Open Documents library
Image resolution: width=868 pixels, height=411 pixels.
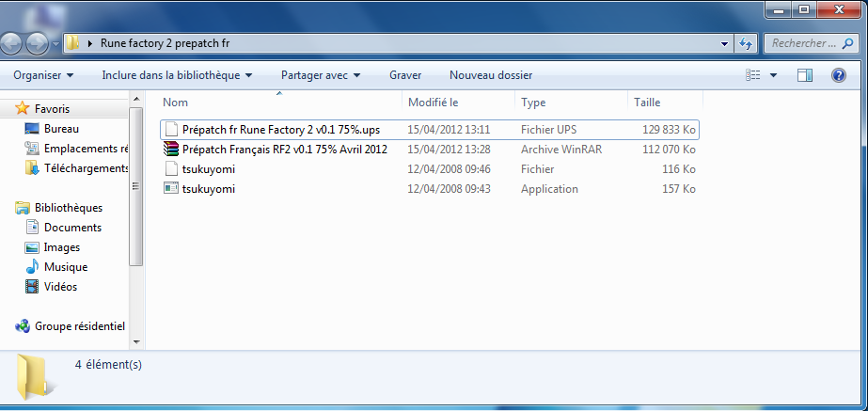pyautogui.click(x=72, y=228)
